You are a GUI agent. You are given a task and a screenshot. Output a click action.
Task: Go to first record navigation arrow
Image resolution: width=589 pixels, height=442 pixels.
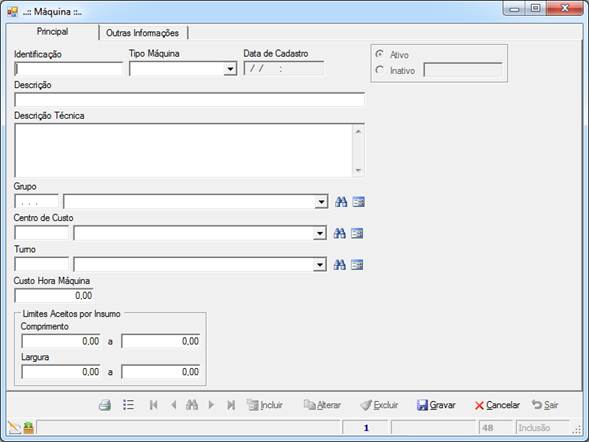[153, 405]
